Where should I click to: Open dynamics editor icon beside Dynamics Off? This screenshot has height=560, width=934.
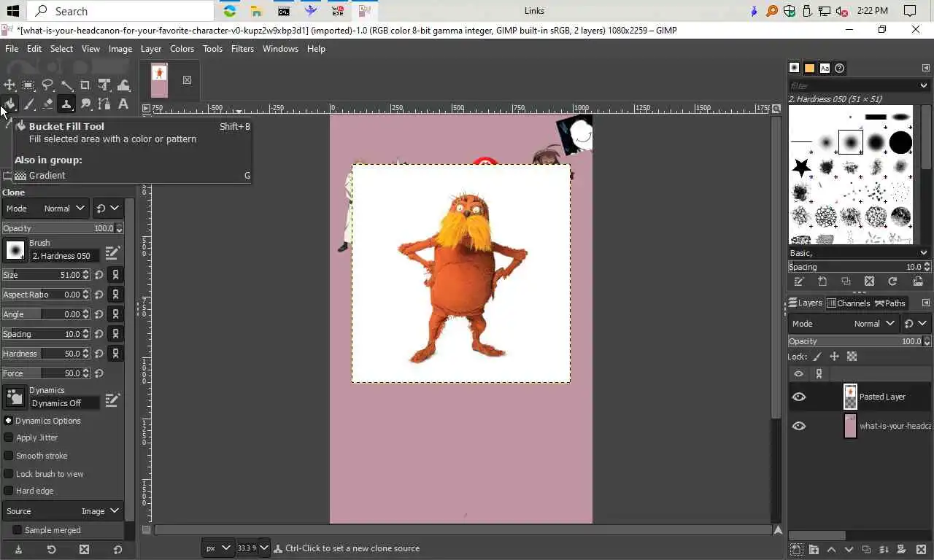[x=112, y=400]
